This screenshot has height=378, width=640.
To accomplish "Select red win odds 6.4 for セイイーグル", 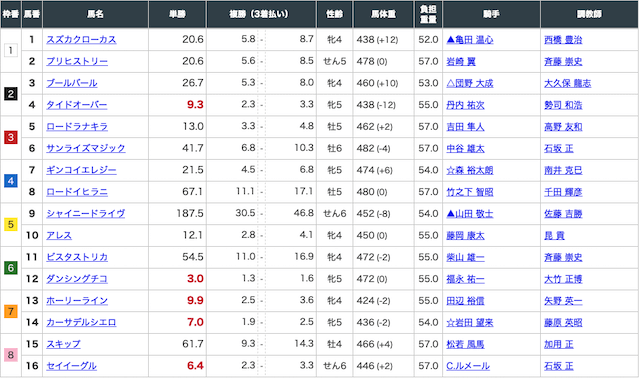I will [195, 366].
